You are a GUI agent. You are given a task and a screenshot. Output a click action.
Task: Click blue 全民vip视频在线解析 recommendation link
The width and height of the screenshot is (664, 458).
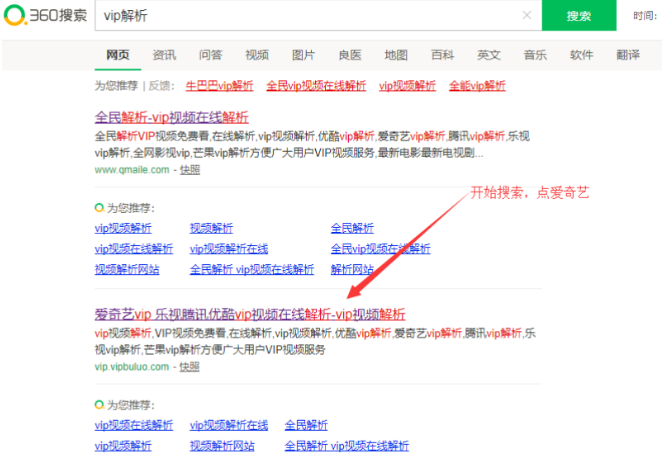pyautogui.click(x=381, y=249)
